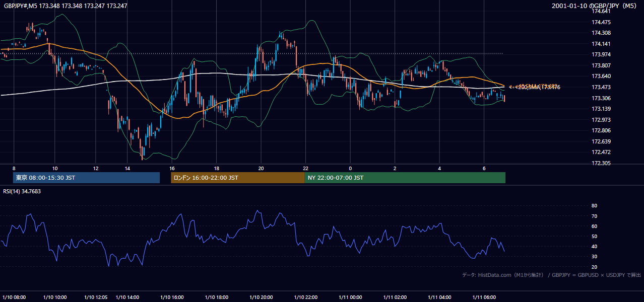The height and width of the screenshot is (302, 644).
Task: Click RSI scale value 50
Action: pyautogui.click(x=595, y=236)
